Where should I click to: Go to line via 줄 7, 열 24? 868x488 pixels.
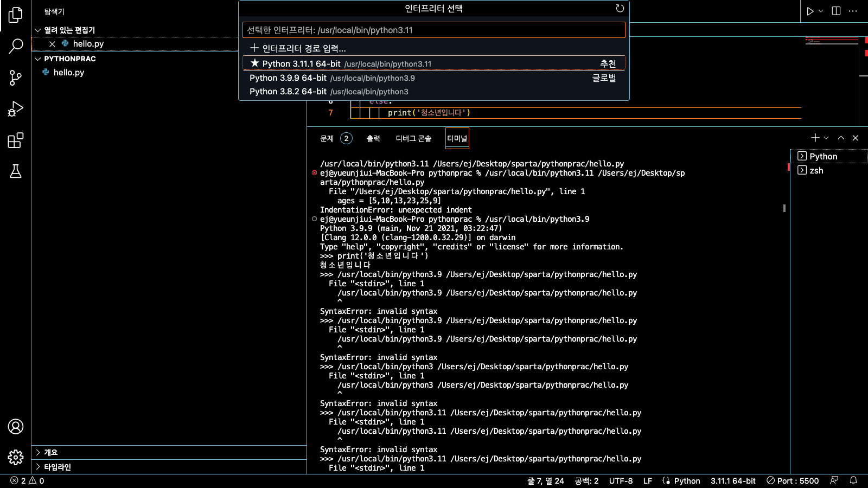(x=546, y=480)
